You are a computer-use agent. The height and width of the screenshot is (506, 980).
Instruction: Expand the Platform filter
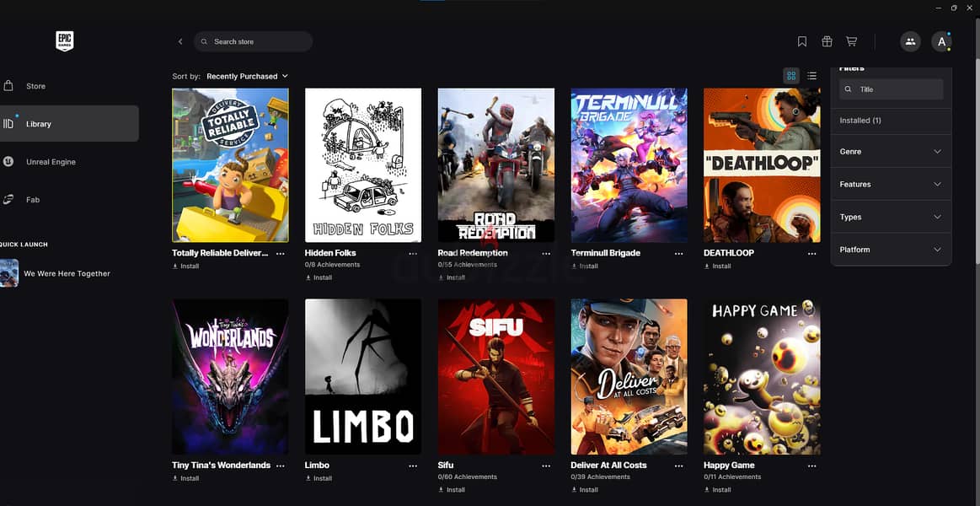tap(891, 249)
